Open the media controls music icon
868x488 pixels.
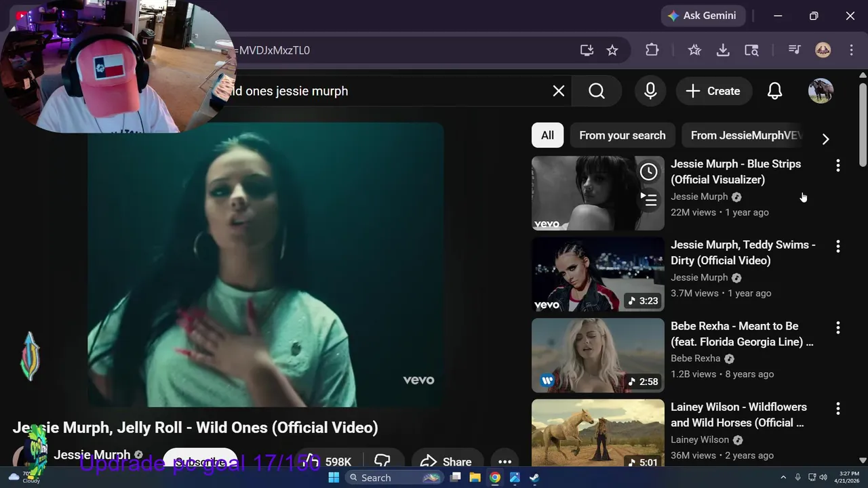794,50
